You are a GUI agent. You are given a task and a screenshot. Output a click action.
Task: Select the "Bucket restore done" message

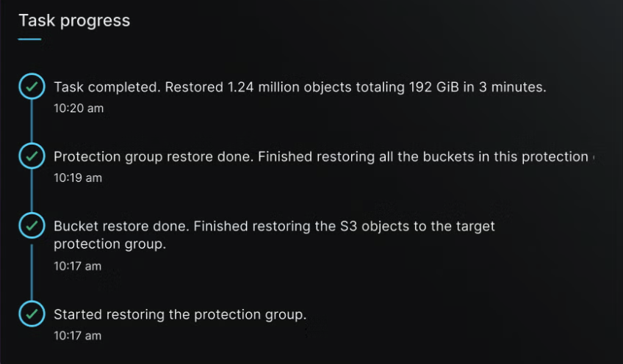coord(274,235)
